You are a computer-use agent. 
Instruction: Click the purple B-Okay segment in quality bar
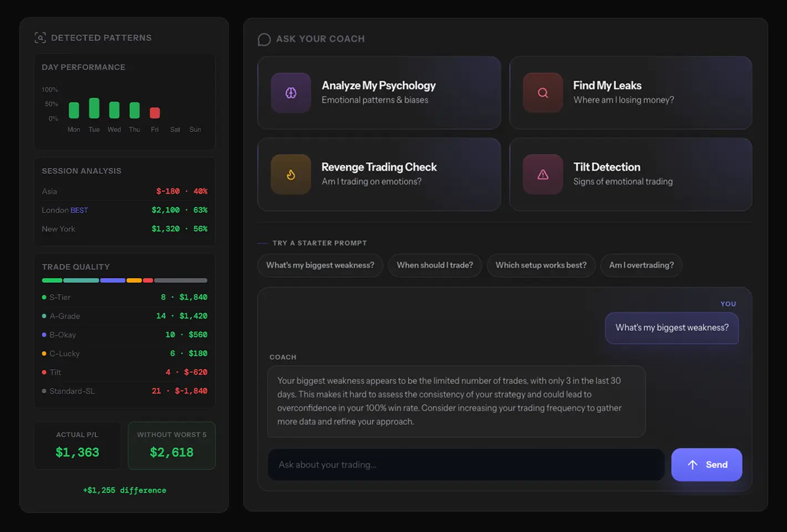pyautogui.click(x=113, y=280)
